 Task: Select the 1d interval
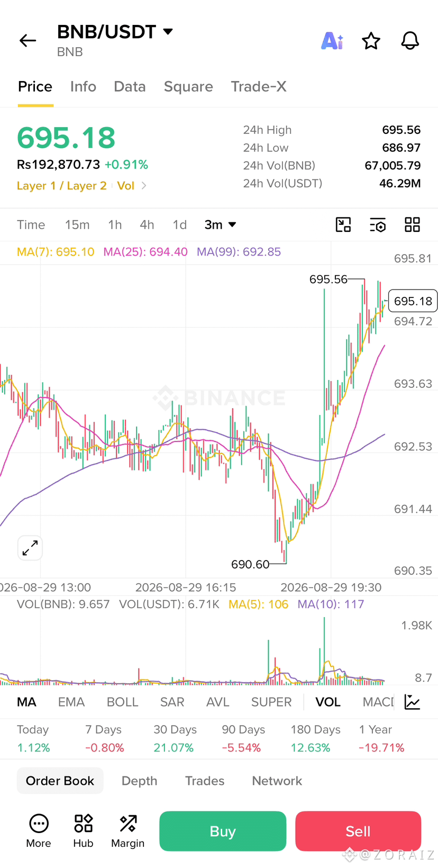click(x=180, y=225)
